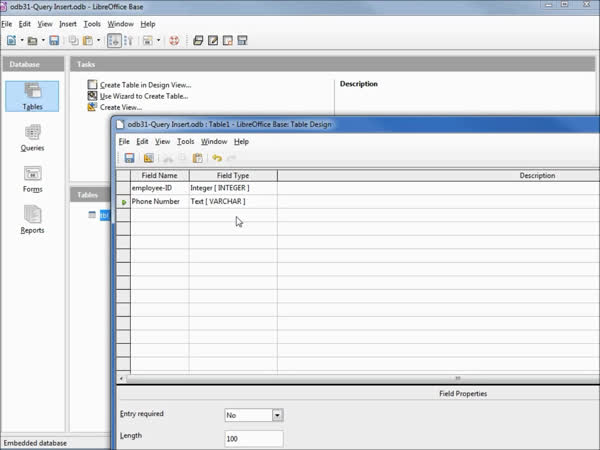
Task: Open Tools menu in Table Design window
Action: pos(186,141)
